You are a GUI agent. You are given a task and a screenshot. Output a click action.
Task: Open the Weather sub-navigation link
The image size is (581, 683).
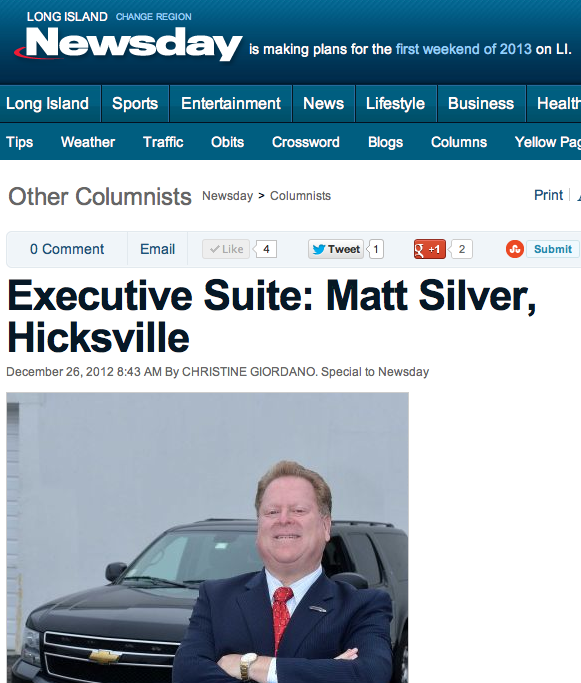coord(88,142)
